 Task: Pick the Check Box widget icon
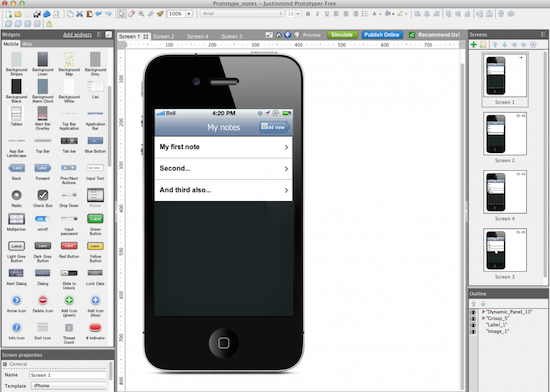coord(43,195)
